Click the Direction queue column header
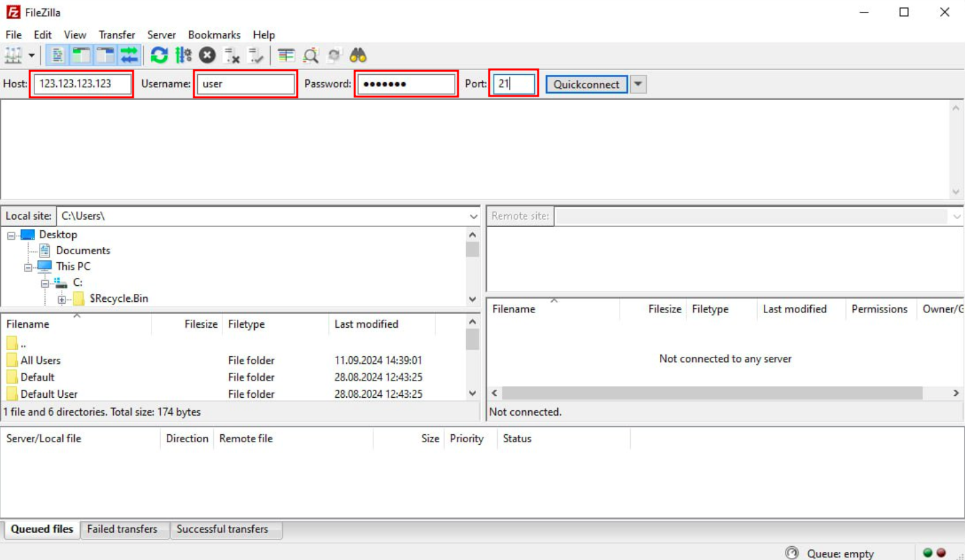 point(187,439)
